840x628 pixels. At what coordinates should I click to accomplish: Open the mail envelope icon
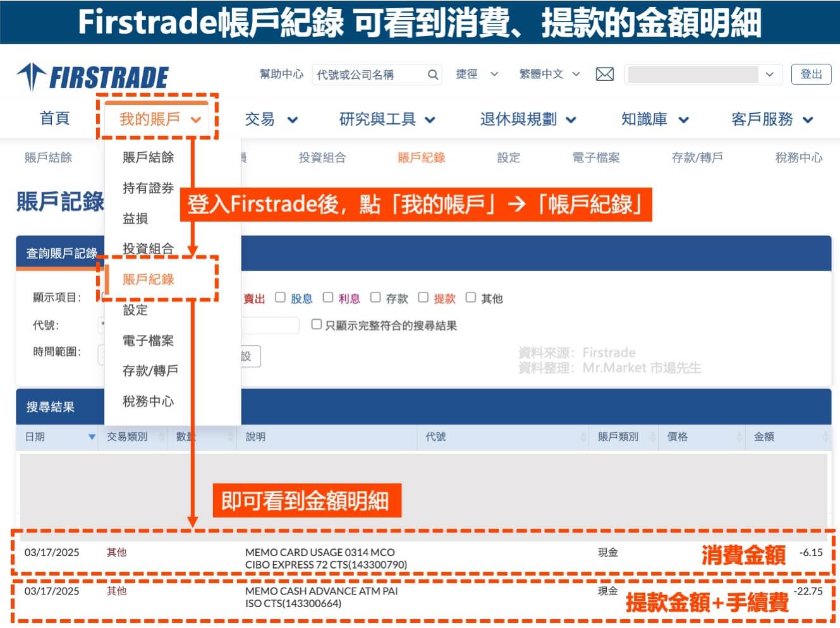(x=605, y=75)
